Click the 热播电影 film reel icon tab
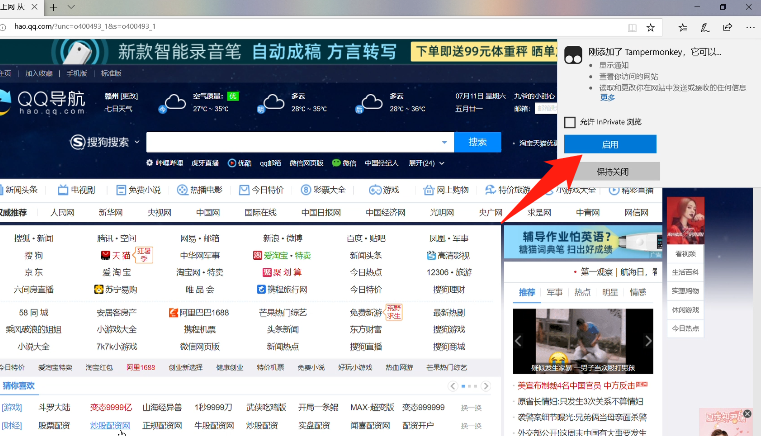This screenshot has width=761, height=436. (x=199, y=190)
